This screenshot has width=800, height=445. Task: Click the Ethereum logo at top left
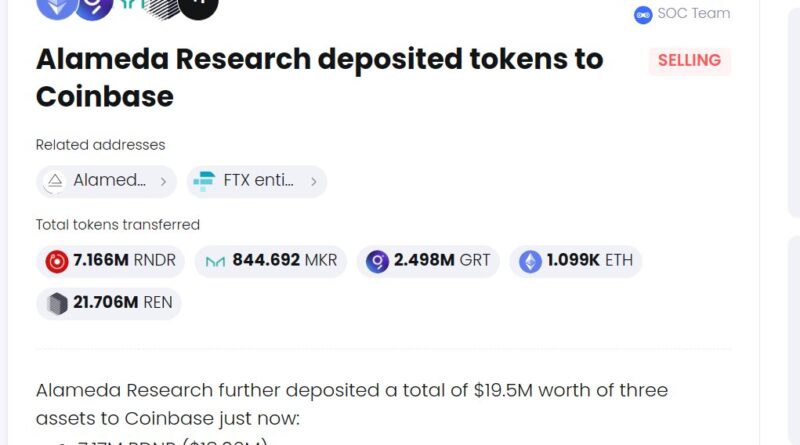pos(56,4)
